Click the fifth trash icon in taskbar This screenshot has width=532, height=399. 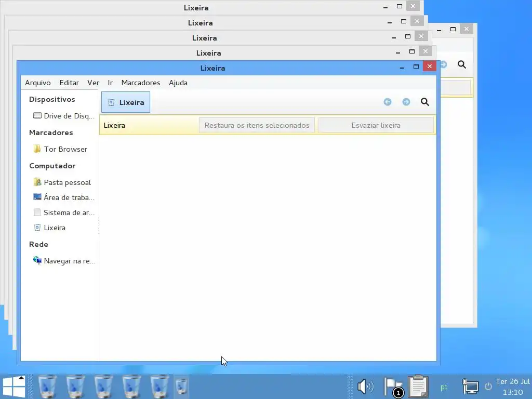click(159, 387)
